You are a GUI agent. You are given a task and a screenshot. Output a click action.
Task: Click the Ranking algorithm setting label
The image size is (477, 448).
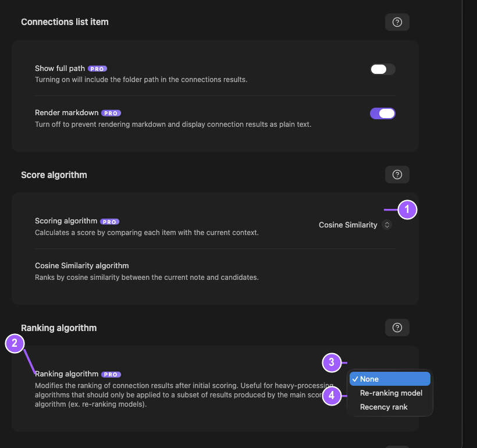click(67, 374)
